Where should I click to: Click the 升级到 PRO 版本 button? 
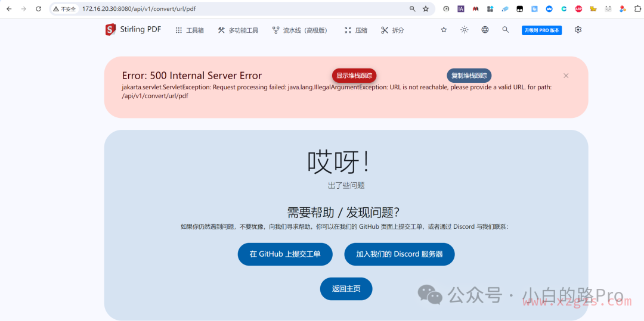pyautogui.click(x=541, y=30)
